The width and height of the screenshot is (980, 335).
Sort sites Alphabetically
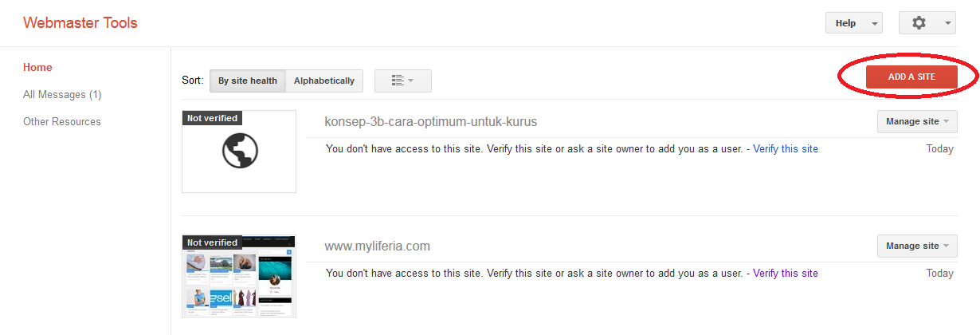point(324,81)
